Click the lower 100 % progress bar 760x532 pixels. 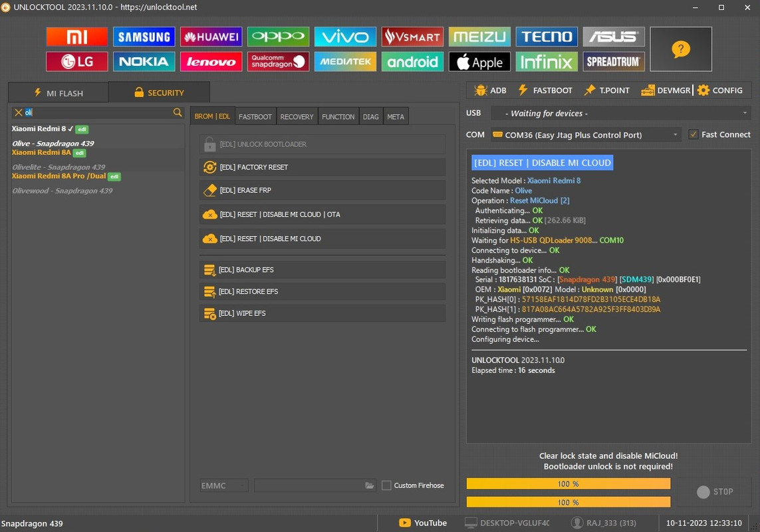(x=568, y=502)
